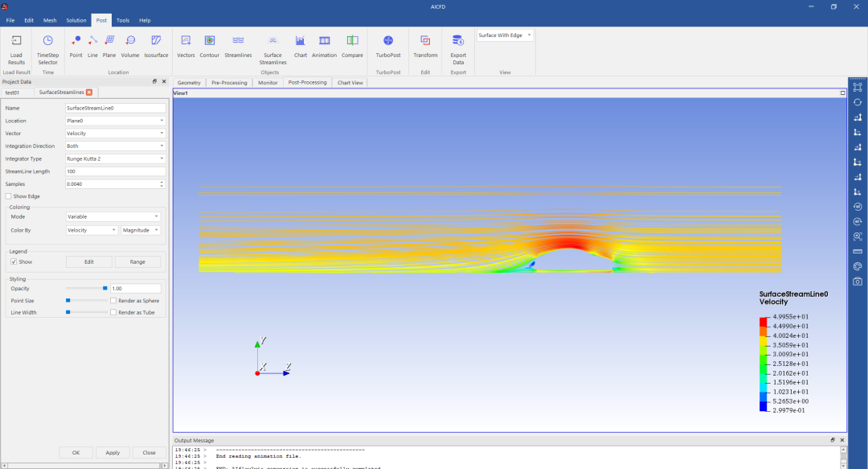Viewport: 868px width, 469px height.
Task: Create an Isosurface
Action: click(156, 47)
